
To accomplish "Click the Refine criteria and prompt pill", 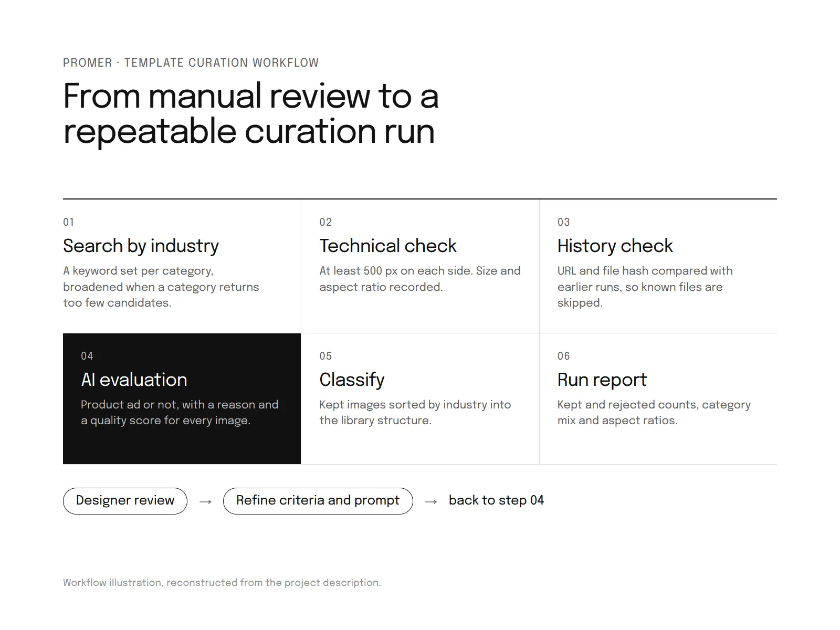I will click(318, 501).
